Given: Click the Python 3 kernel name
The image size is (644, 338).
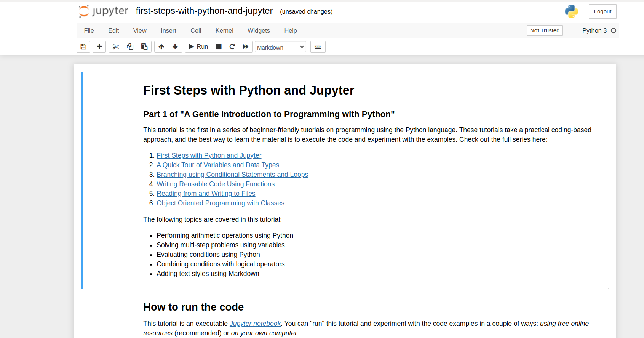Looking at the screenshot, I should (x=594, y=30).
